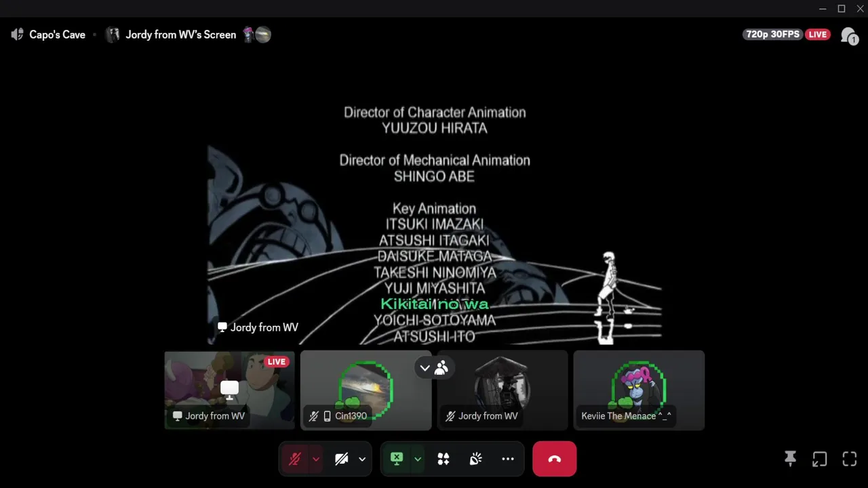Click the muted mic icon next to Cin1390
Image resolution: width=868 pixels, height=488 pixels.
pyautogui.click(x=313, y=416)
